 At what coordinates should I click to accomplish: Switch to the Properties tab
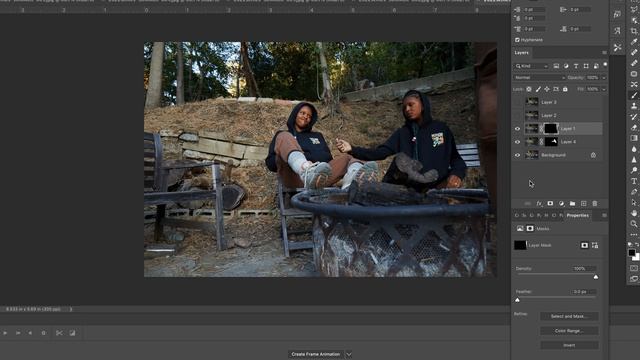578,216
